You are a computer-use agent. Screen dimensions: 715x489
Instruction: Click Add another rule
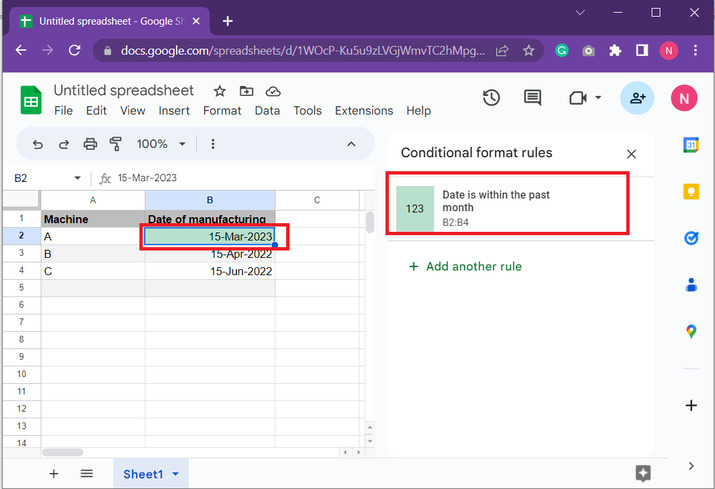point(466,266)
